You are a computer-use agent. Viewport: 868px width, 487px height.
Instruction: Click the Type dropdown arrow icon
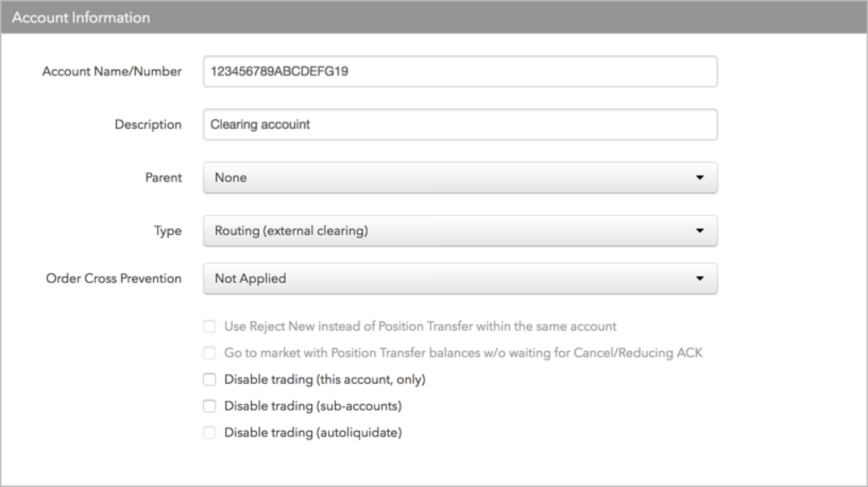tap(700, 231)
